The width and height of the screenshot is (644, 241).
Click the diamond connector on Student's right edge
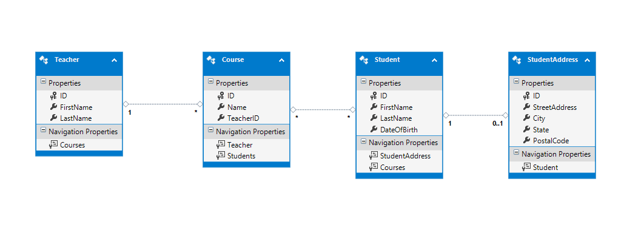click(446, 115)
